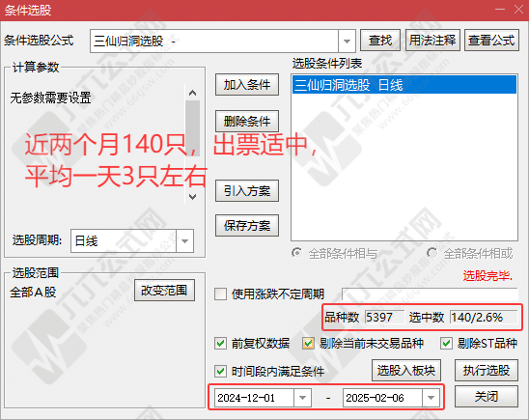Select 全部条件相或 radio button
The width and height of the screenshot is (529, 420).
[x=432, y=253]
